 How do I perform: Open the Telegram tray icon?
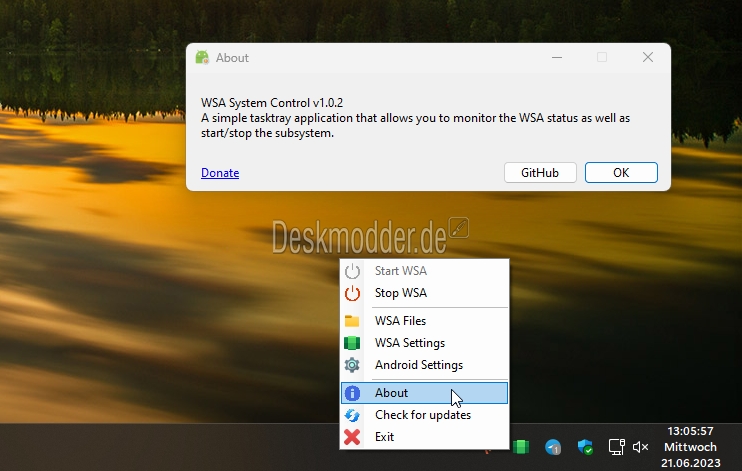(x=553, y=447)
